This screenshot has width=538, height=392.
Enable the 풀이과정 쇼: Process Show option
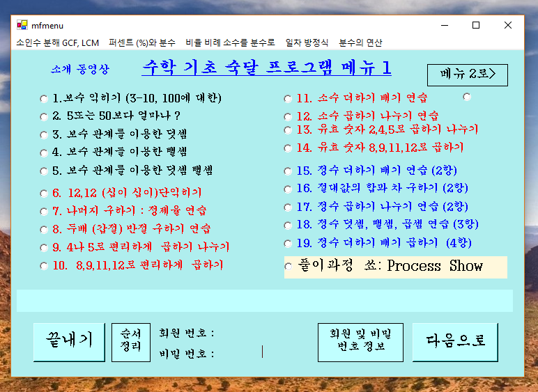pos(289,267)
